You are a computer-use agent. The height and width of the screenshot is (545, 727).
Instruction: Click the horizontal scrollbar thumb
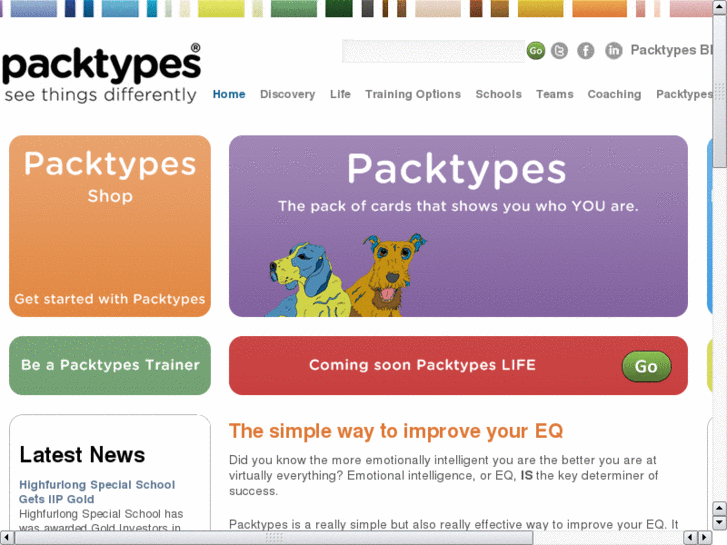[274, 538]
